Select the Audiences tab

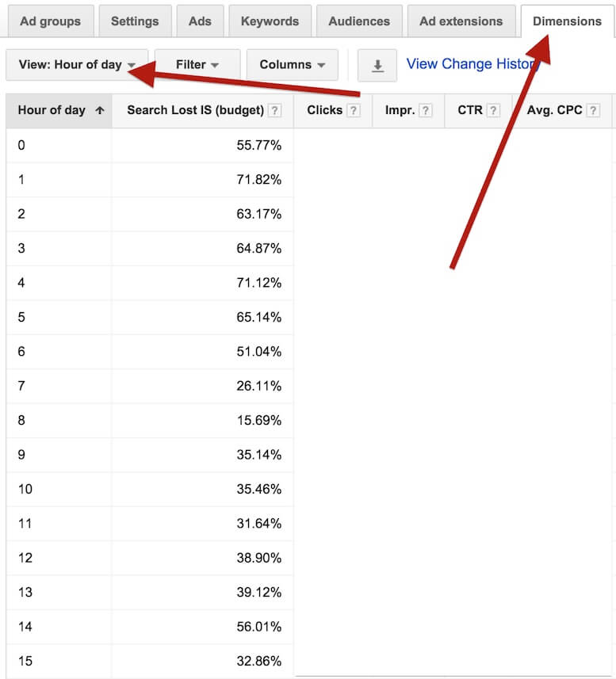(359, 21)
